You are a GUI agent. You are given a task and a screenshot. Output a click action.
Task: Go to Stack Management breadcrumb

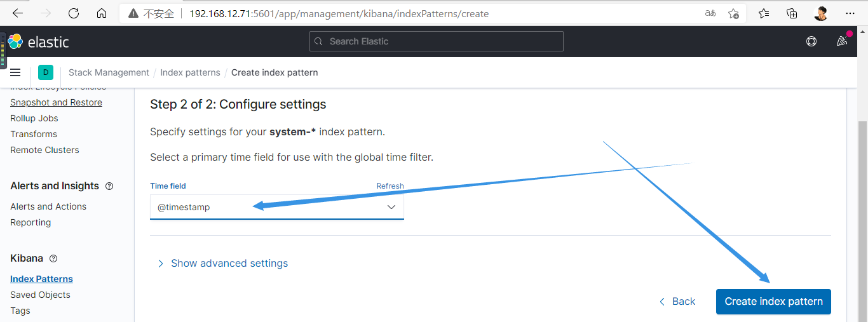pos(109,72)
